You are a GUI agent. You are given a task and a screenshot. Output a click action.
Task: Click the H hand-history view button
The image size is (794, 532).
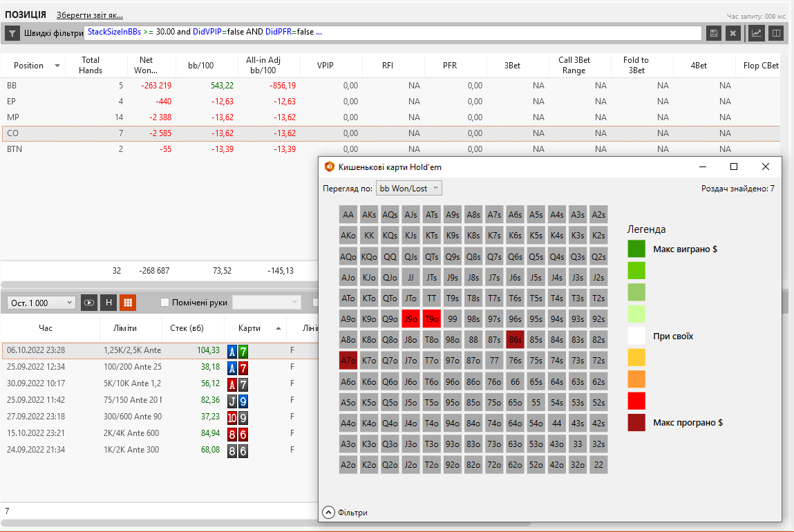pos(108,303)
